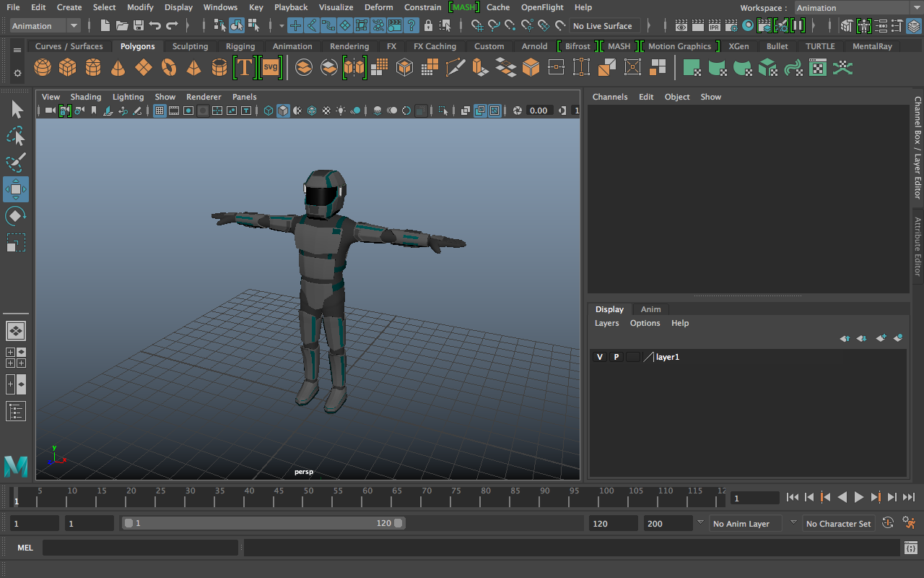Image resolution: width=924 pixels, height=578 pixels.
Task: Create a polygon sphere from the shelf
Action: click(x=43, y=68)
